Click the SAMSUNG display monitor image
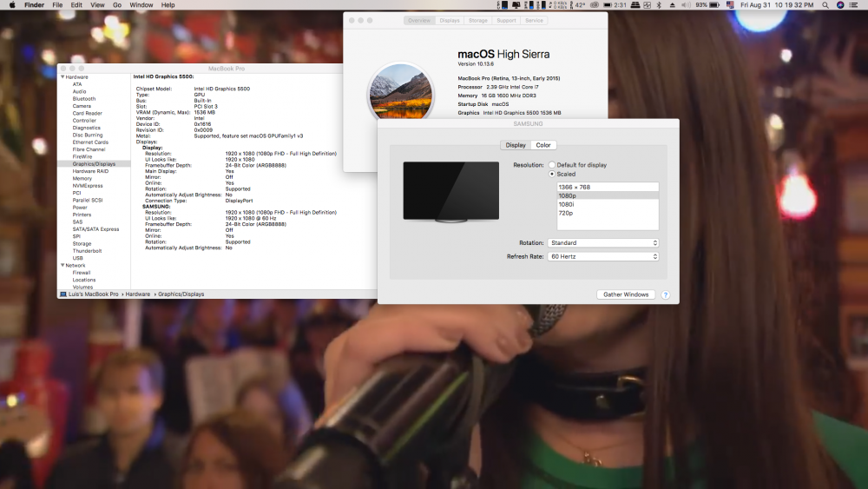 451,192
